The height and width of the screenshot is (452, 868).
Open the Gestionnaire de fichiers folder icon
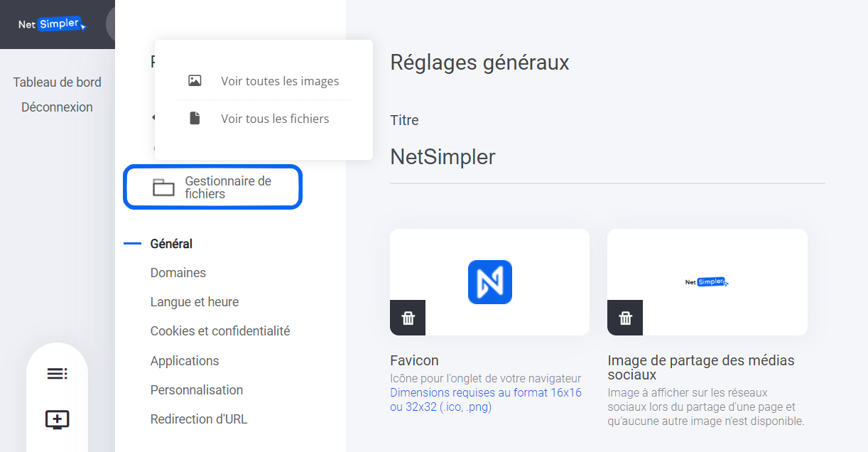[163, 188]
